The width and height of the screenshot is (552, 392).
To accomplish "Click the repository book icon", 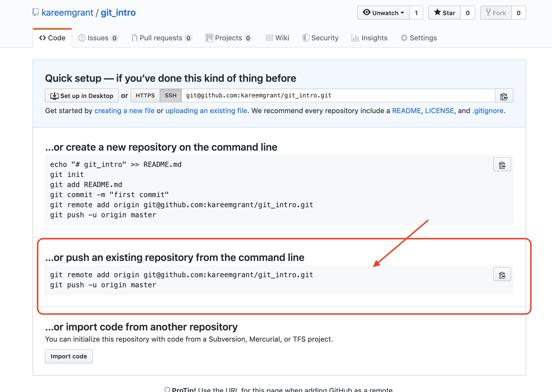I will (36, 12).
